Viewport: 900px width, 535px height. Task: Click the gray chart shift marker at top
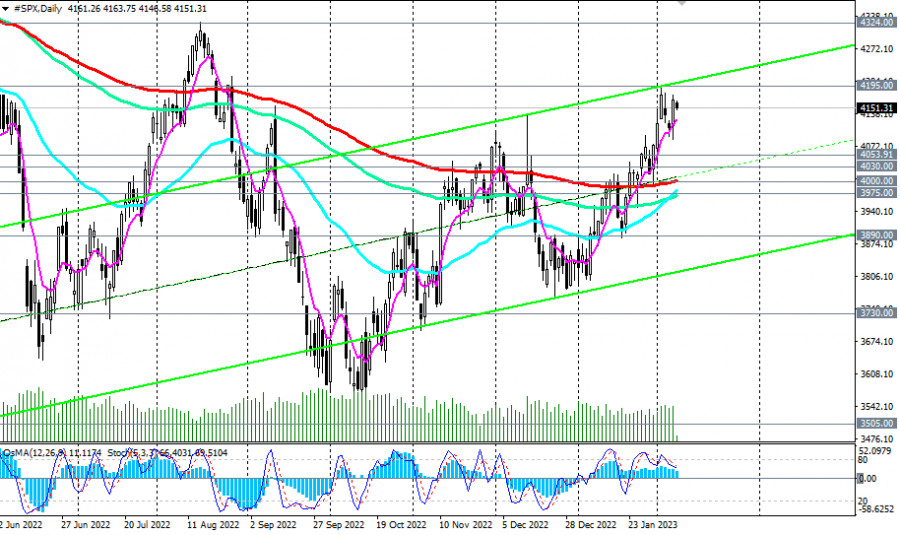click(683, 3)
